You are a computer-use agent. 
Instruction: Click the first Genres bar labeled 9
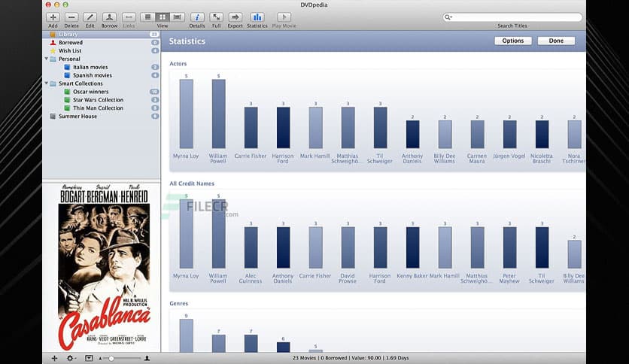coord(186,336)
